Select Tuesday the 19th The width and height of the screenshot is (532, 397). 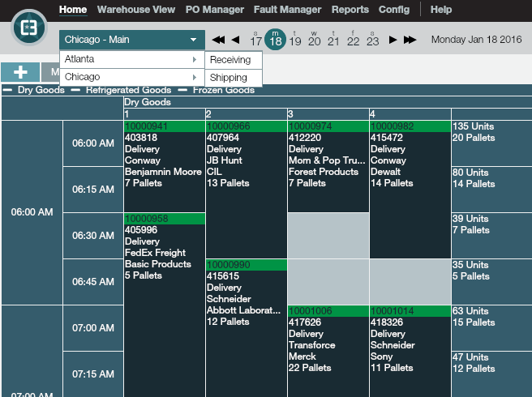295,39
